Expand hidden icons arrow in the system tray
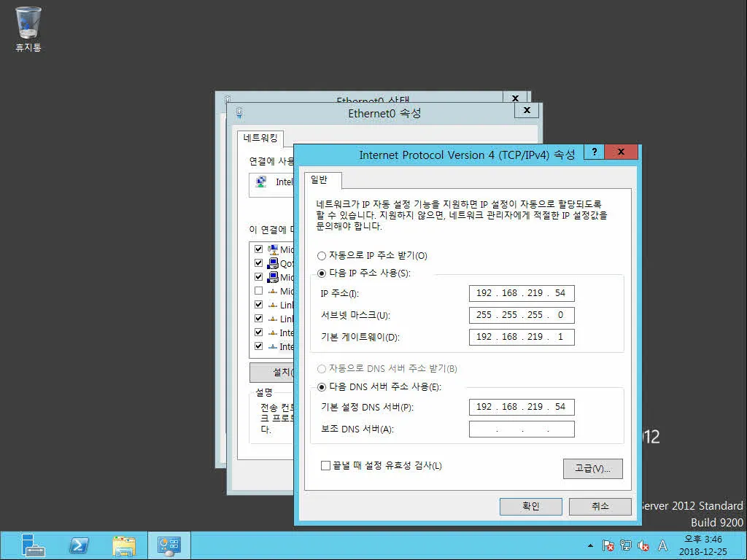 click(x=590, y=545)
